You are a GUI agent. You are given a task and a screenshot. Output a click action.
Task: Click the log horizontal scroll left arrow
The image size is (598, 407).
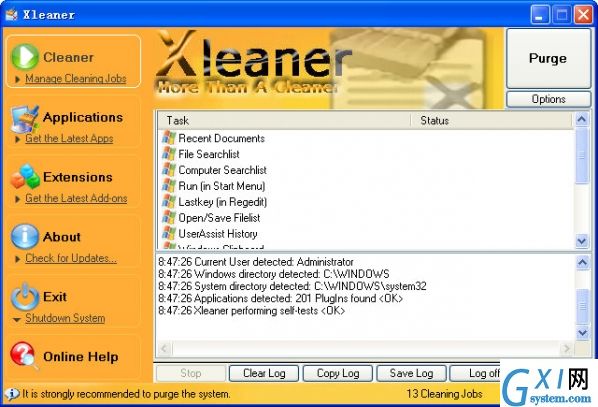pos(165,348)
